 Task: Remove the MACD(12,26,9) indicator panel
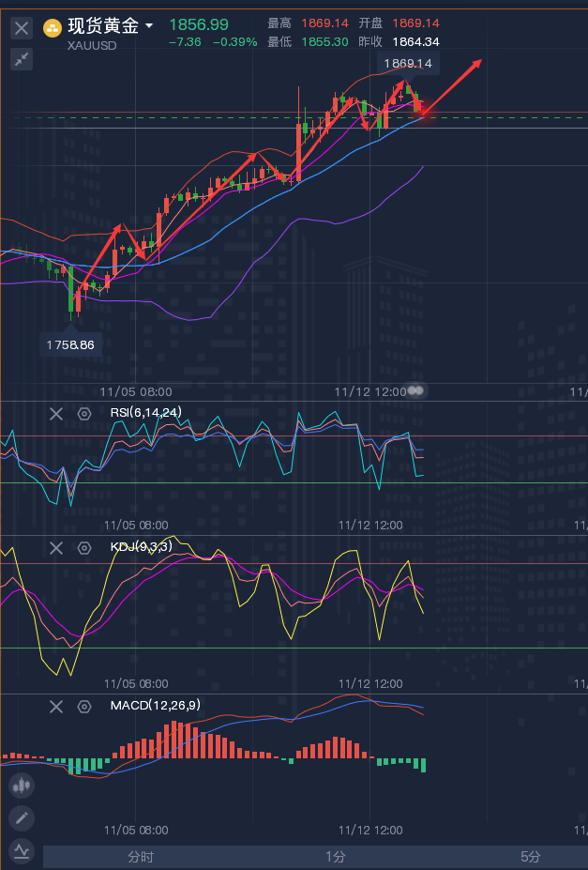(56, 707)
